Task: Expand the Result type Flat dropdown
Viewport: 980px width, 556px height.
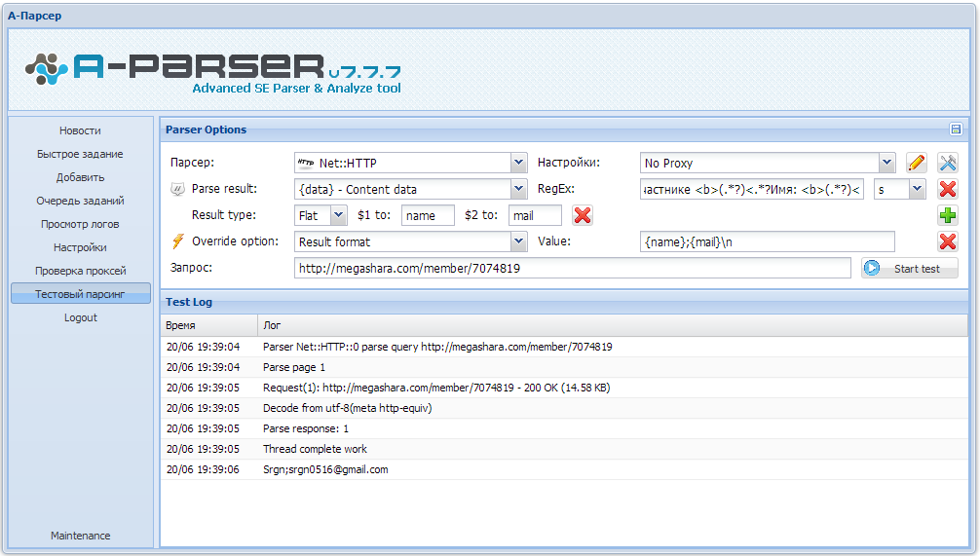Action: tap(338, 215)
